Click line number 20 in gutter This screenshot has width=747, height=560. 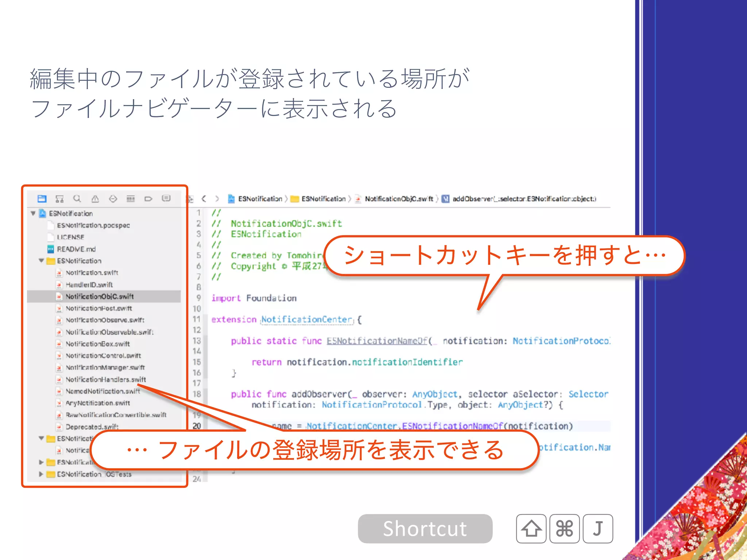click(197, 426)
